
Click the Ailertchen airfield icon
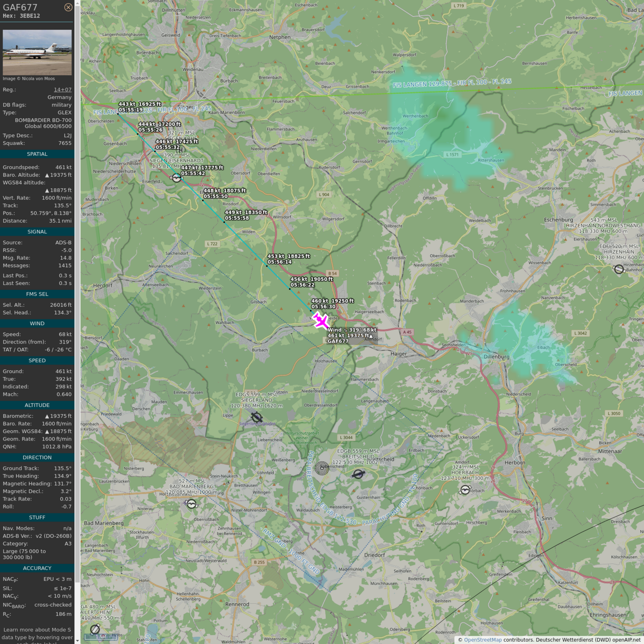(95, 630)
